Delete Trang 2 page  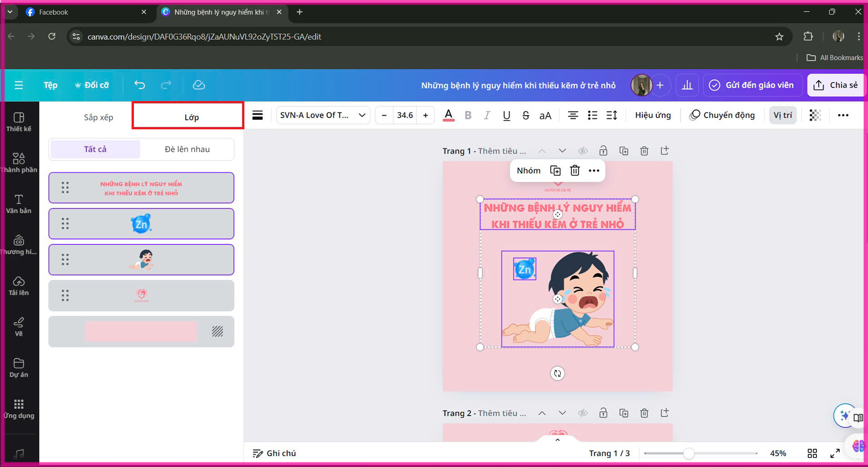[x=644, y=413]
